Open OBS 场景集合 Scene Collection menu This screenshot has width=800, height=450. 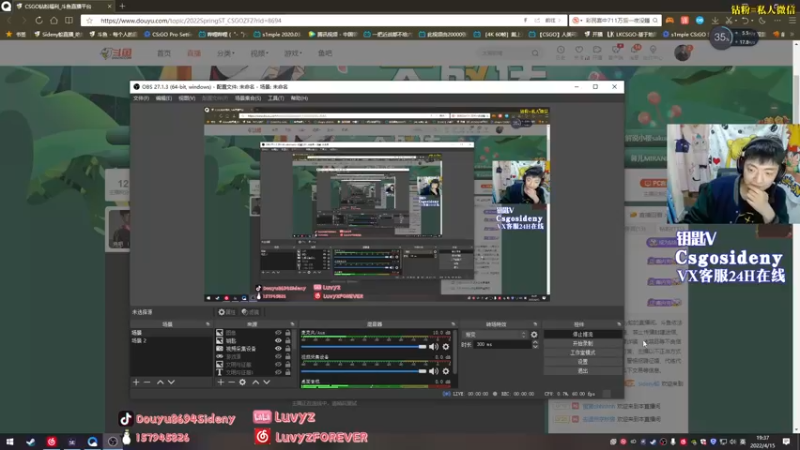tap(247, 98)
